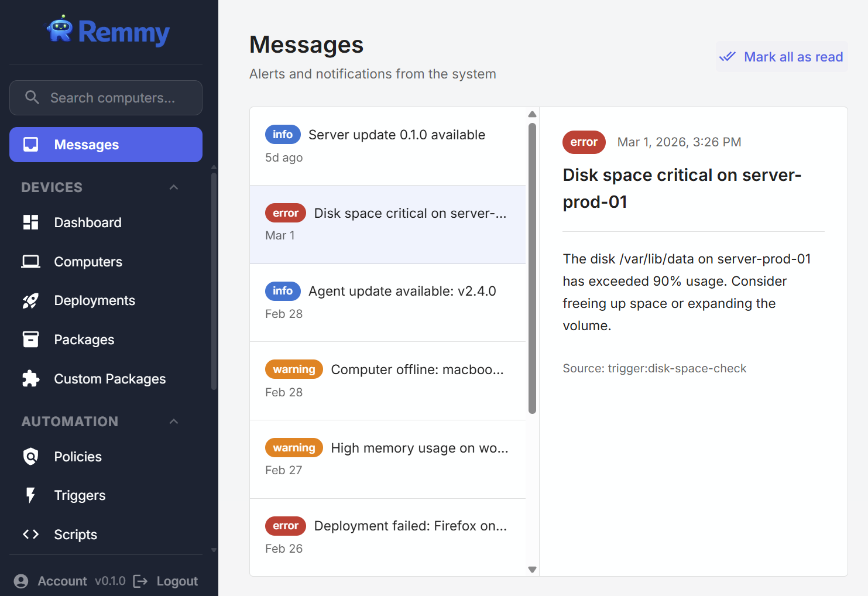Select the Dashboard icon in sidebar
This screenshot has height=596, width=868.
tap(30, 222)
